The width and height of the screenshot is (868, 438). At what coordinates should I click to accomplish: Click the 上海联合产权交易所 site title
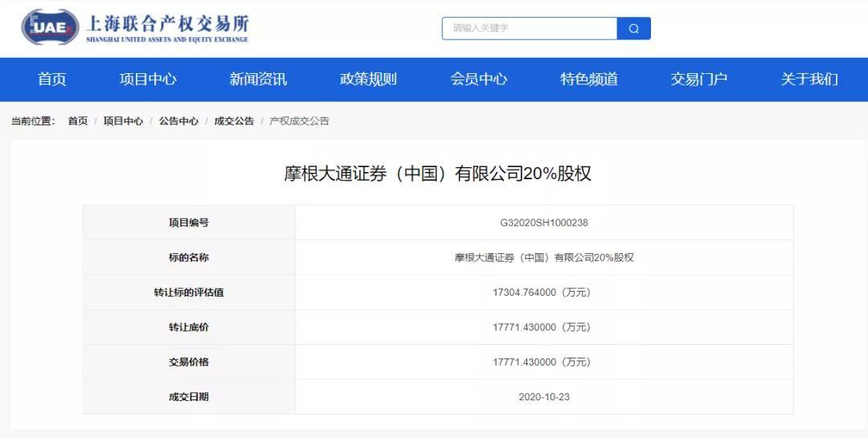click(167, 23)
